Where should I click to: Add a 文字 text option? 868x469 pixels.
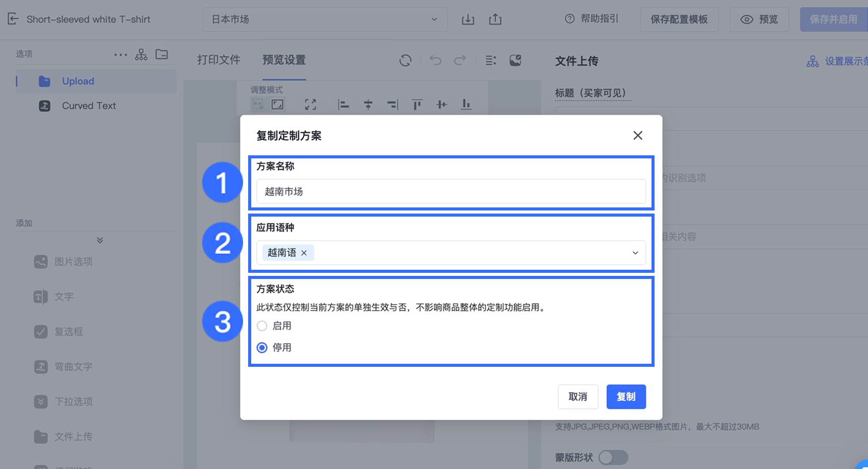(54, 297)
